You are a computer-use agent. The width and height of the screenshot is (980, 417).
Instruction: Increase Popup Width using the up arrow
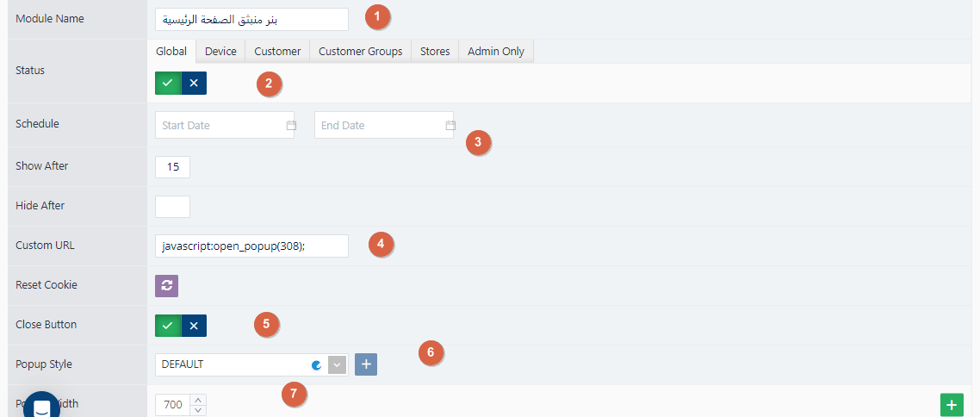tap(197, 400)
